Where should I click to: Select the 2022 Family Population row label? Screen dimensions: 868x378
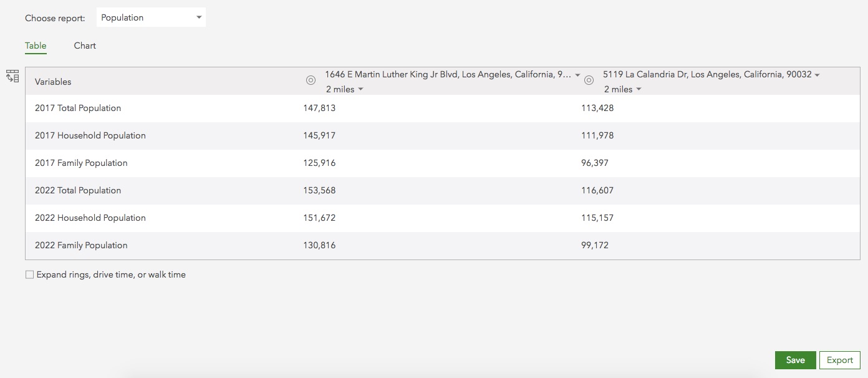pyautogui.click(x=81, y=245)
